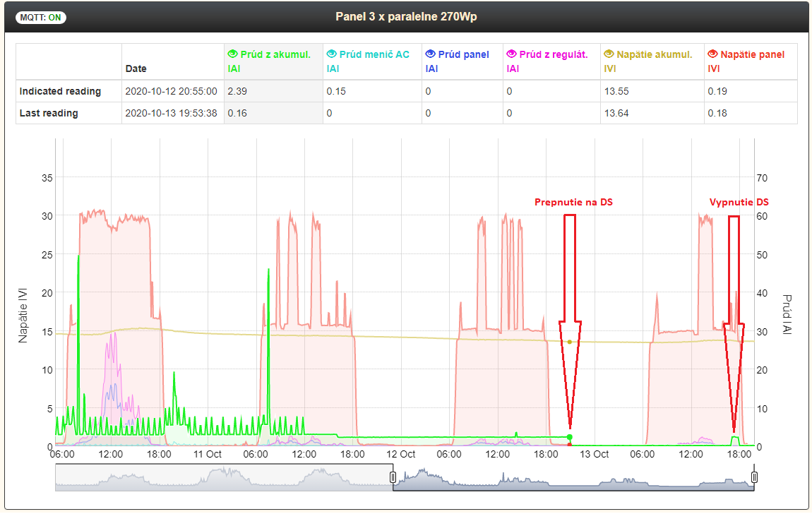Hide Prúd z regulát. with its magenta eye

click(x=512, y=54)
